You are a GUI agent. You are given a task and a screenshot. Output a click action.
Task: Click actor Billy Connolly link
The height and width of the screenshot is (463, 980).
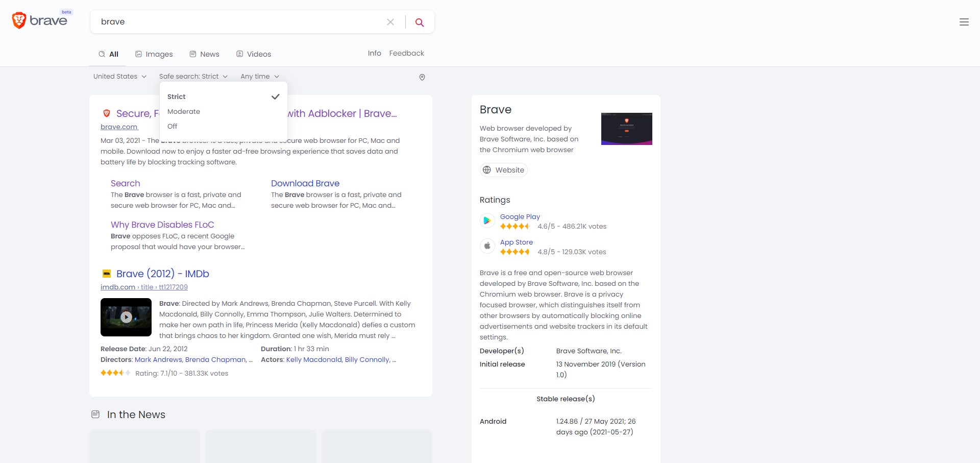pyautogui.click(x=367, y=360)
